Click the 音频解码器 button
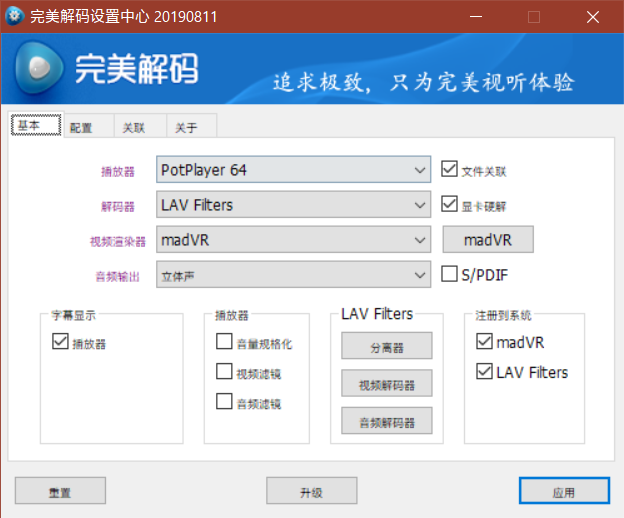Screen dimensions: 624x518 [386, 421]
